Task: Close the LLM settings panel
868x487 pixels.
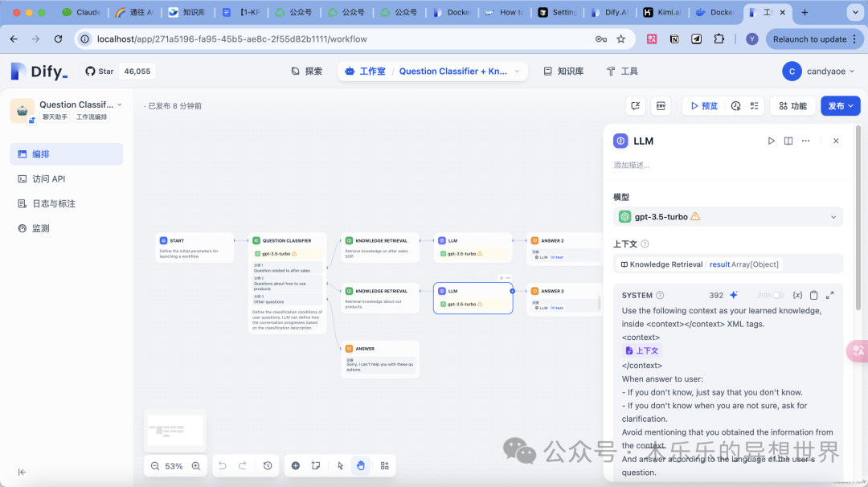Action: point(836,141)
